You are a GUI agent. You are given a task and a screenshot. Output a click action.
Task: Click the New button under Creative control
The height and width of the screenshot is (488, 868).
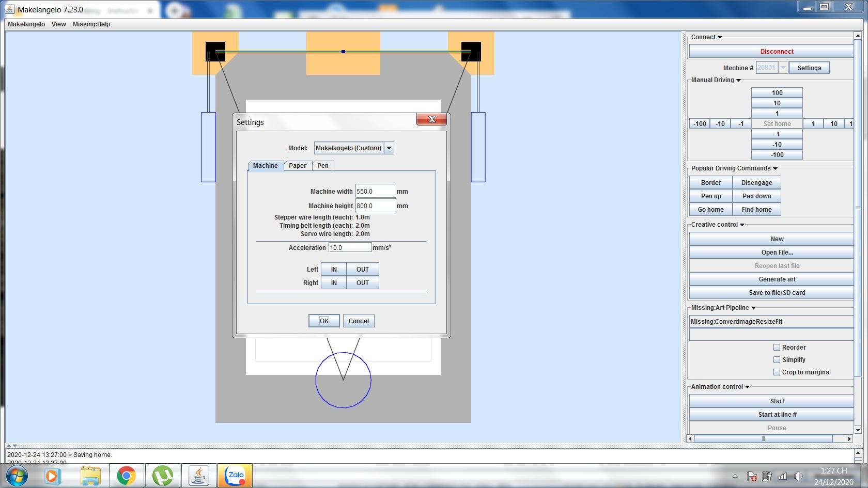(x=771, y=239)
